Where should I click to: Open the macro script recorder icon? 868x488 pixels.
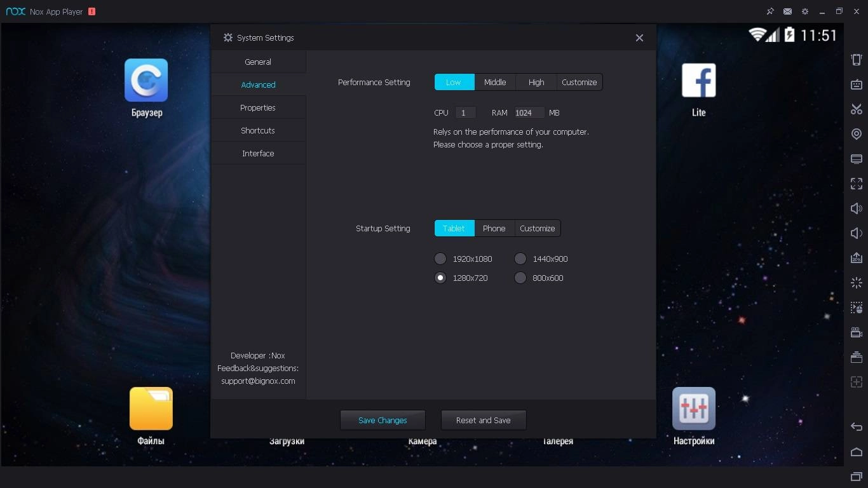tap(857, 308)
